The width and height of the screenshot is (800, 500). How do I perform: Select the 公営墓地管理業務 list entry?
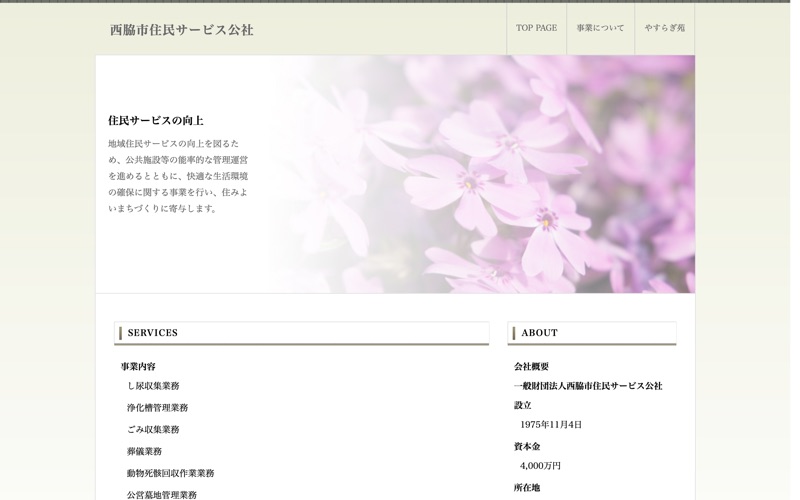pyautogui.click(x=162, y=495)
